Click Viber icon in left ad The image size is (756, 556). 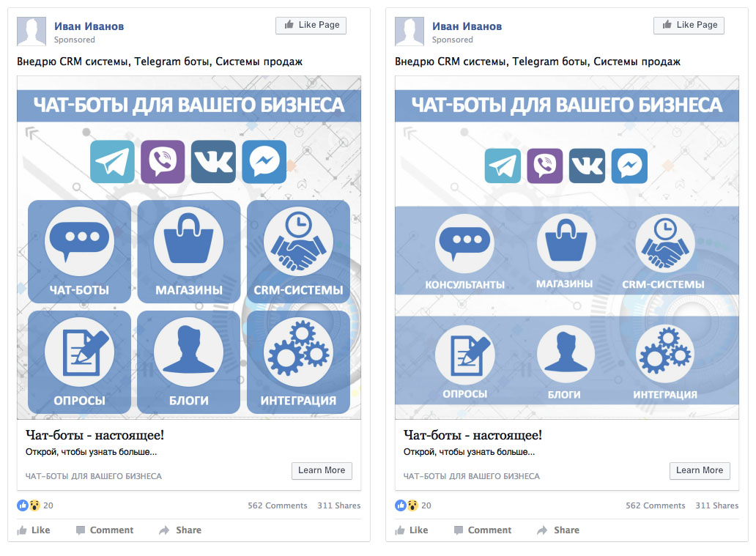point(163,162)
